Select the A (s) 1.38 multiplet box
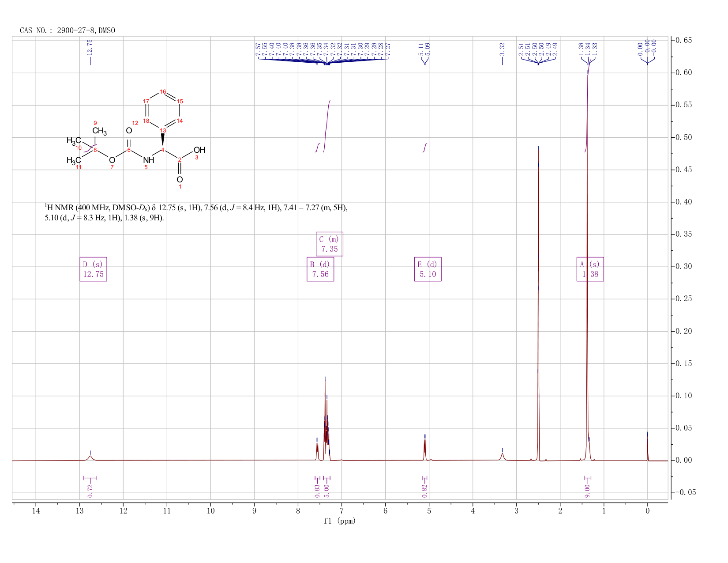Image resolution: width=728 pixels, height=563 pixels. coord(590,269)
